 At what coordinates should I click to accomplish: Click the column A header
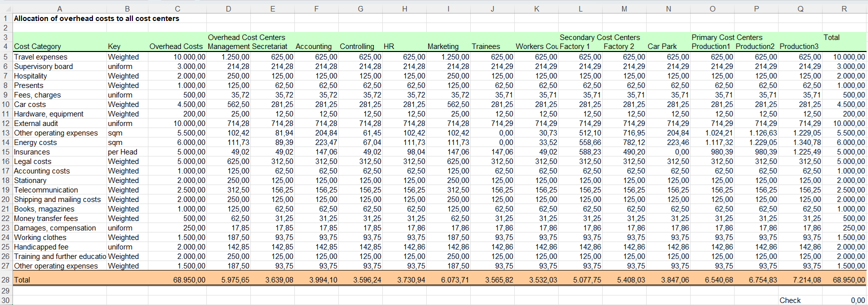click(x=59, y=8)
